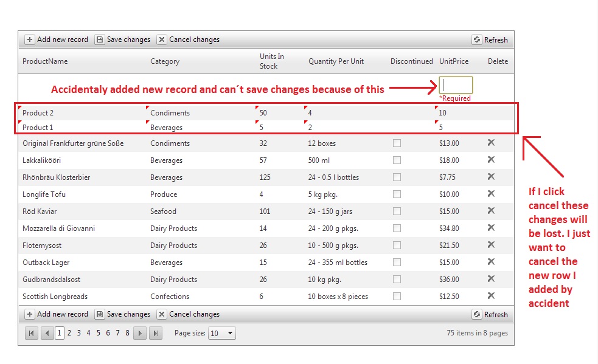Toggle Discontinued checkbox for Outback Lager
598x364 pixels.
point(397,263)
